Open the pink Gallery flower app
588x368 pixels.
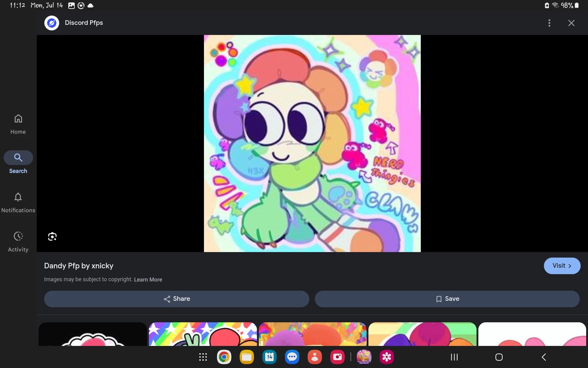[387, 357]
